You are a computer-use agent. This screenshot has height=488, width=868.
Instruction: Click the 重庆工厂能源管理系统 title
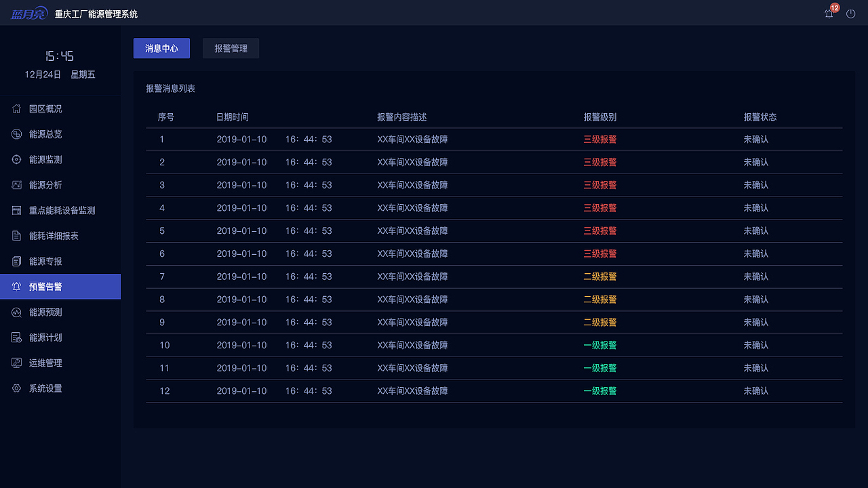tap(96, 14)
